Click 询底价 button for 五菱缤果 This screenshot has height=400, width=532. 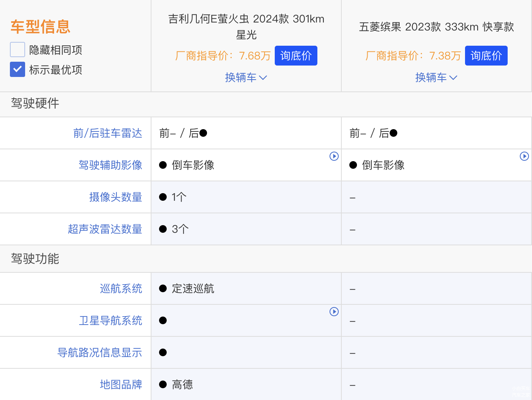(x=486, y=56)
